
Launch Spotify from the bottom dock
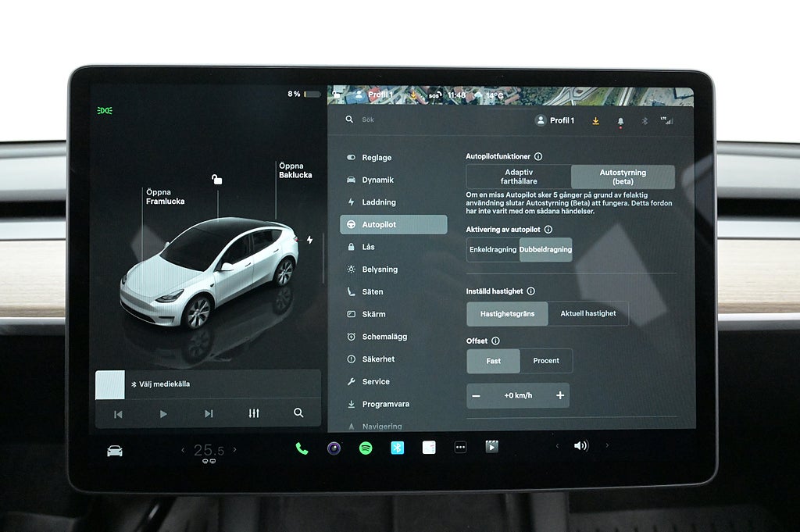(366, 448)
